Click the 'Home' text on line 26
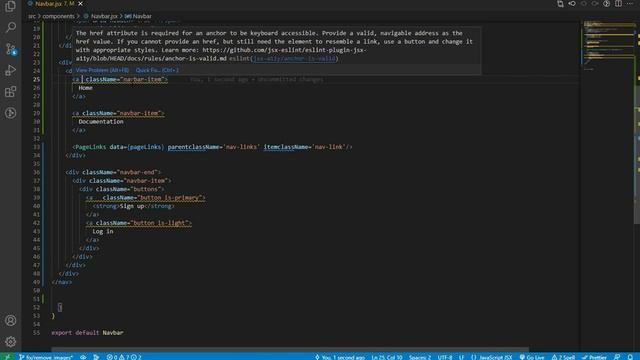This screenshot has height=360, width=640. pyautogui.click(x=85, y=88)
